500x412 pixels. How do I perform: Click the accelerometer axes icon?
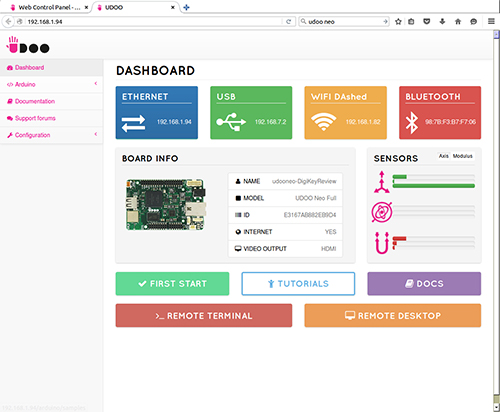point(382,182)
